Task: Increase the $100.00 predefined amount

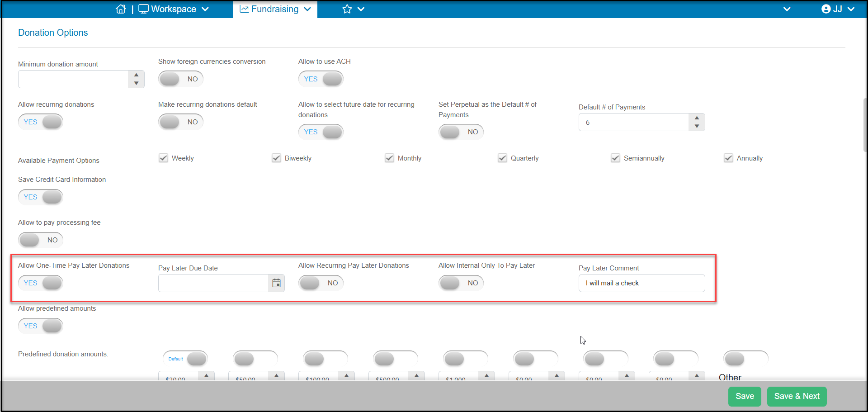Action: tap(346, 376)
